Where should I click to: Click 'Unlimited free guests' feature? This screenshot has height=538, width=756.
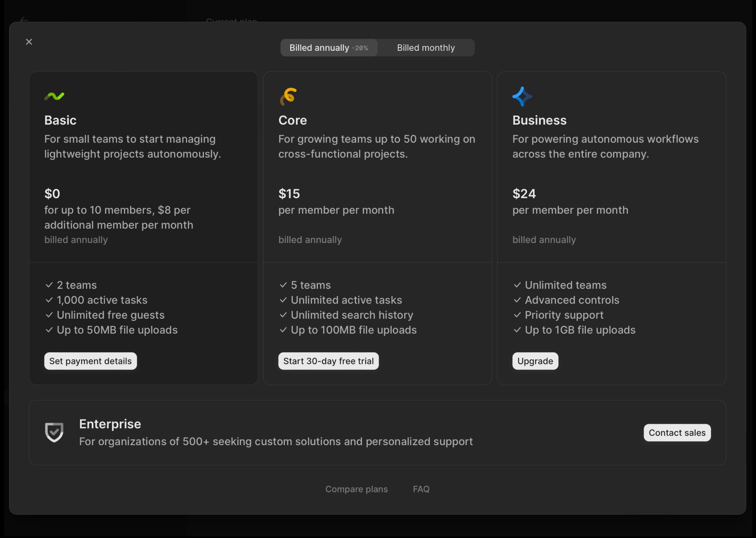pos(111,315)
